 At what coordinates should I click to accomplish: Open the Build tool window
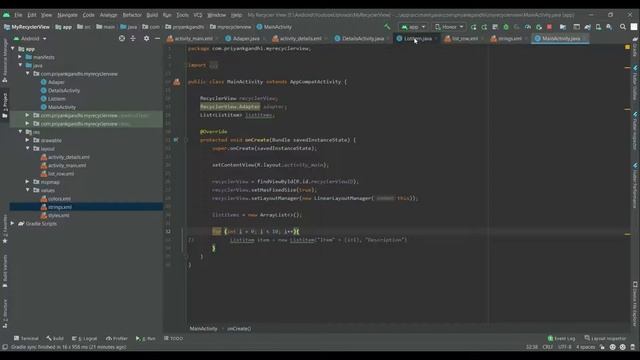coord(55,338)
